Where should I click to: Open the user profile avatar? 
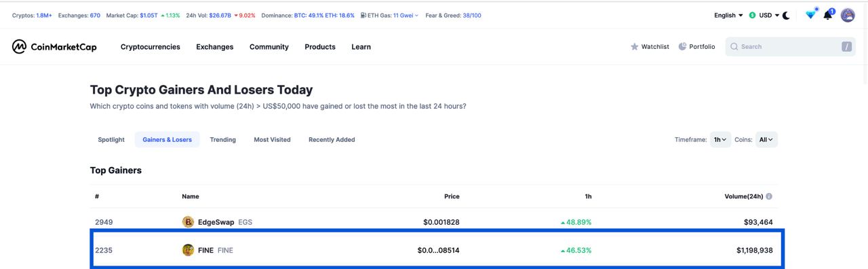coord(848,15)
